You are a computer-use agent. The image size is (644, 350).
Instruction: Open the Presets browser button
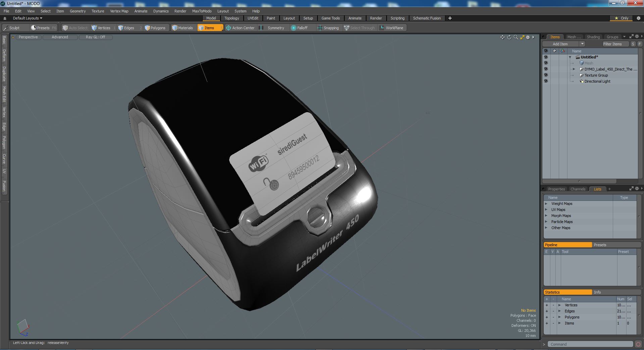point(43,28)
